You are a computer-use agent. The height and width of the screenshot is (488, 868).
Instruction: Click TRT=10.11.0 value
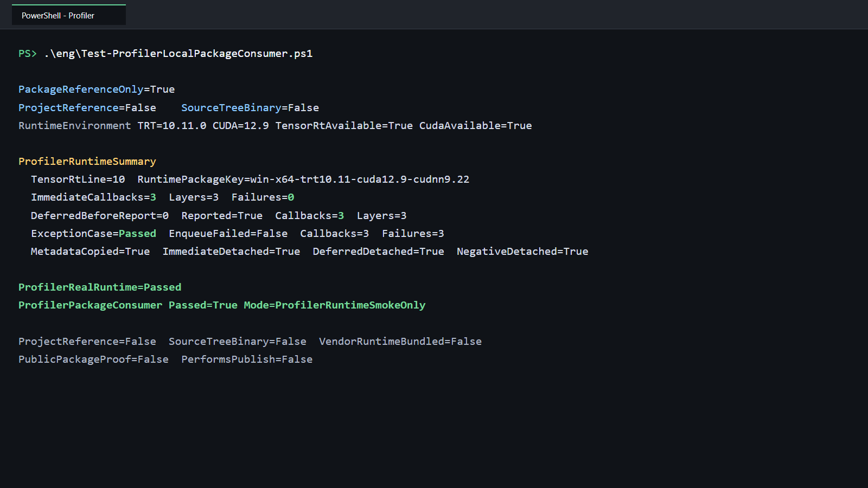pos(172,126)
